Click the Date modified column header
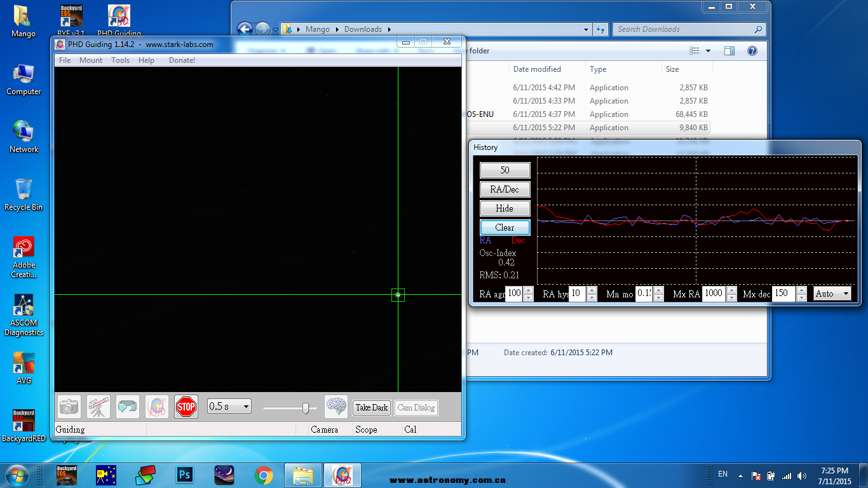The image size is (868, 488). tap(547, 69)
